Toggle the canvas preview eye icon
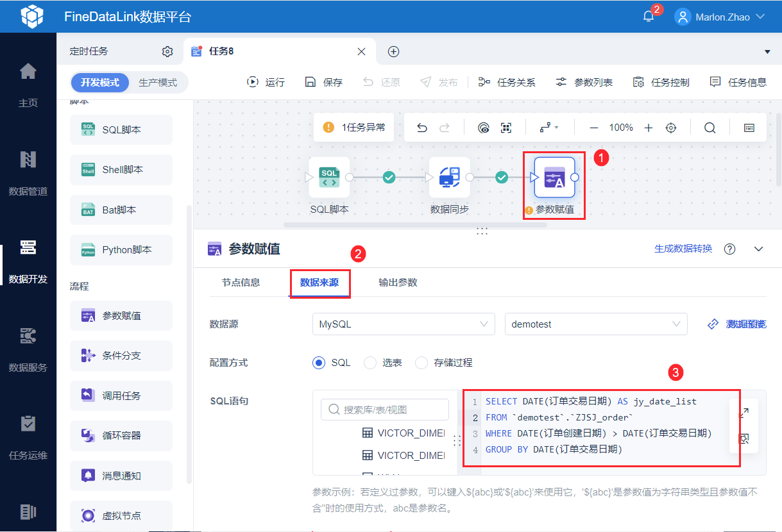Screen dimensions: 782x532 pos(484,128)
